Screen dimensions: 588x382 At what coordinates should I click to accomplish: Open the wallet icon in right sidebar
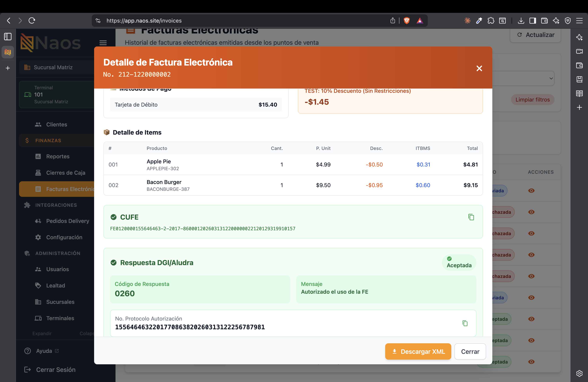click(579, 65)
